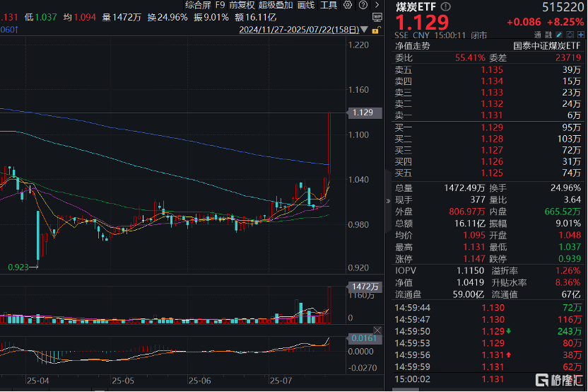Open the 工具 menu
Image resolution: width=588 pixels, height=392 pixels.
[329, 5]
